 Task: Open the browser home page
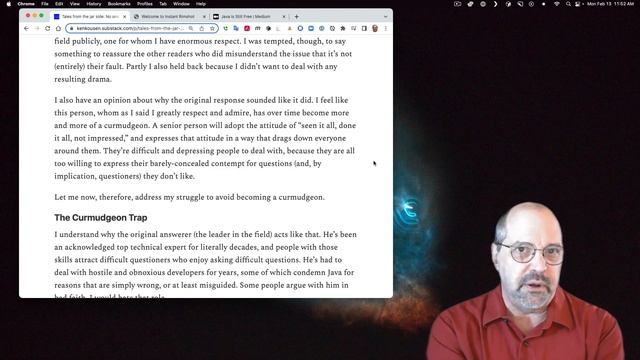click(58, 29)
